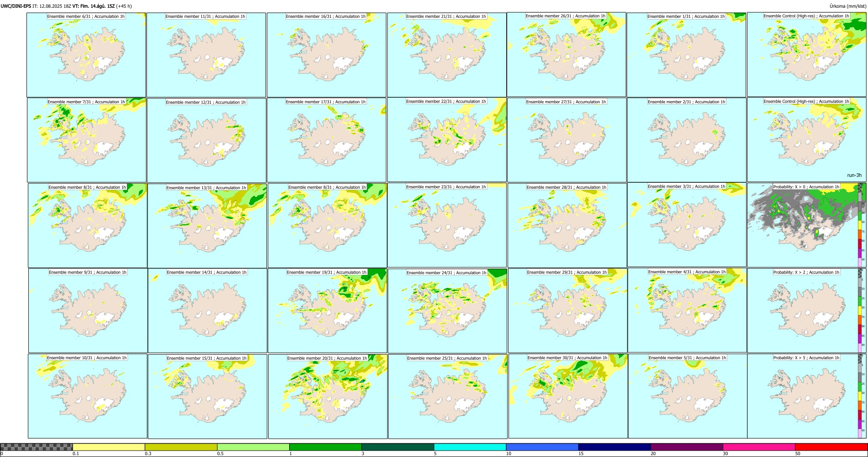Click the cyan 5–10 legend swatch
The height and width of the screenshot is (457, 868).
click(x=470, y=447)
